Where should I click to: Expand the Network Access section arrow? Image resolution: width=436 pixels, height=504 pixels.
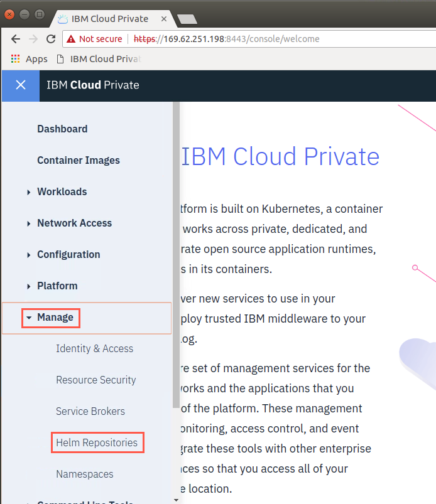29,223
